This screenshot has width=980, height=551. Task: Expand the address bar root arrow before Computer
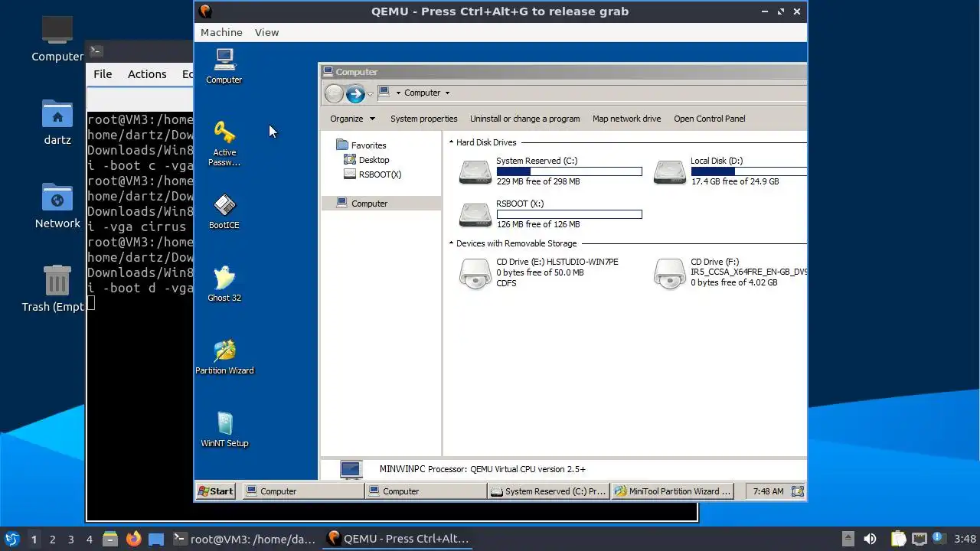398,93
